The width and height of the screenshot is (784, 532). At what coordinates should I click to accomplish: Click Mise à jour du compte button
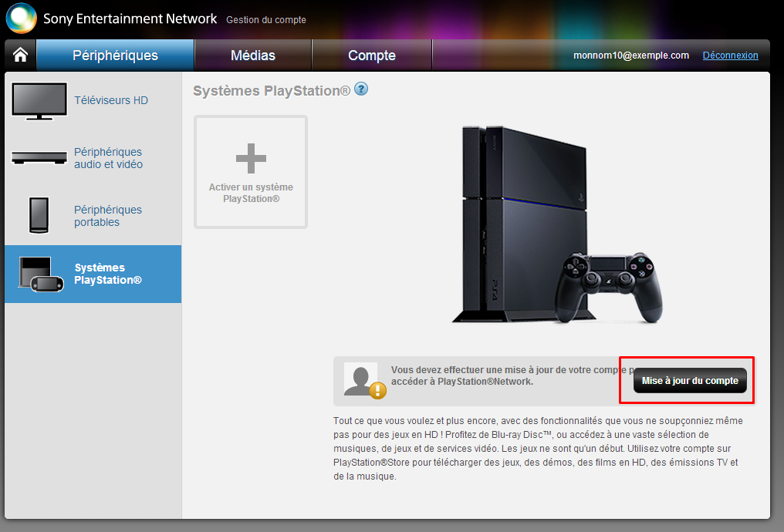click(x=690, y=381)
